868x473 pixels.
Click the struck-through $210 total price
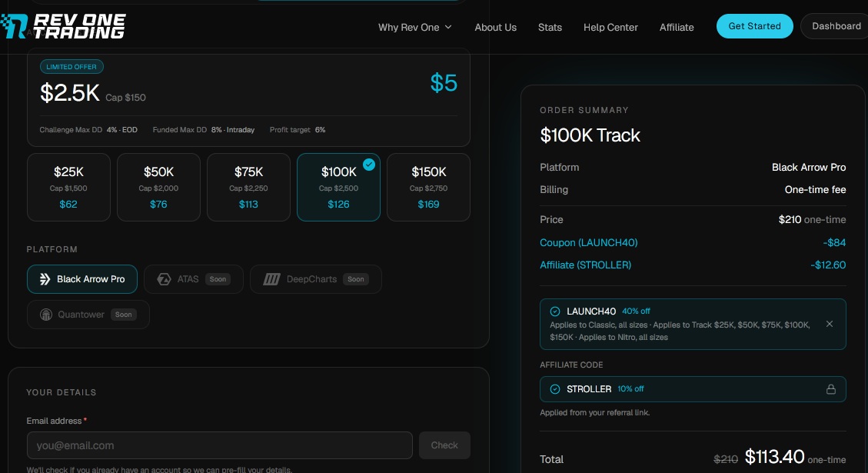click(x=726, y=459)
